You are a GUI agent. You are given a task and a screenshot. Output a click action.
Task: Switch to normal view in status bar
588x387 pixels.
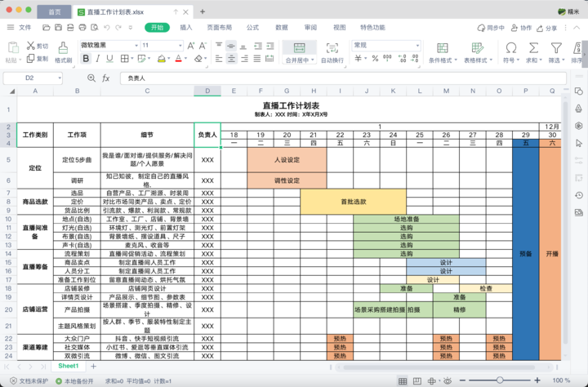(403, 381)
